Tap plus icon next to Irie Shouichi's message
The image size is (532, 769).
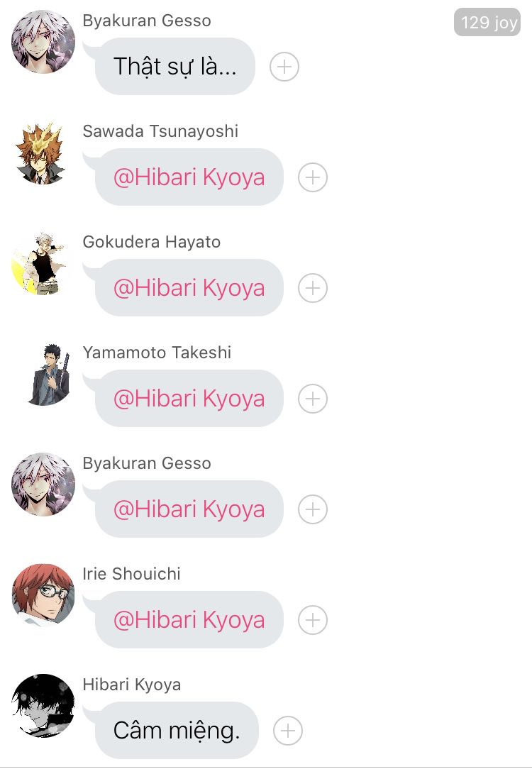click(313, 620)
